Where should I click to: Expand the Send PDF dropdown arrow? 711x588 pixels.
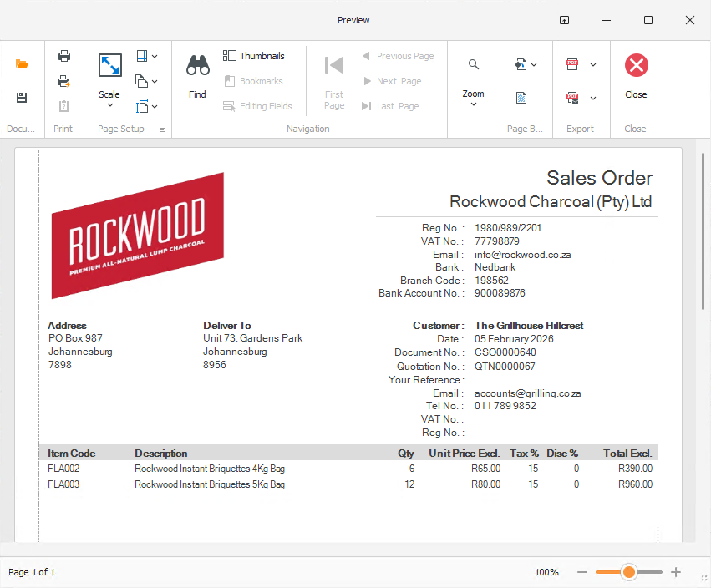[592, 99]
